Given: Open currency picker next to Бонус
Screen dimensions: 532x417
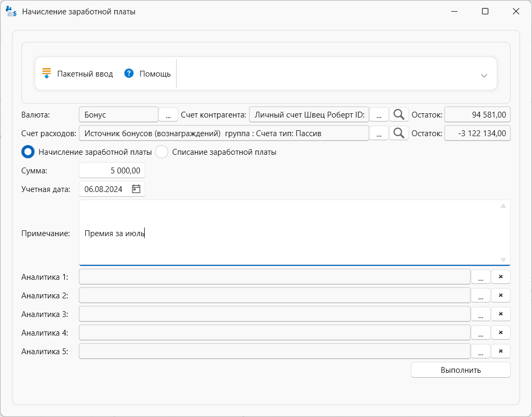Looking at the screenshot, I should pyautogui.click(x=168, y=115).
